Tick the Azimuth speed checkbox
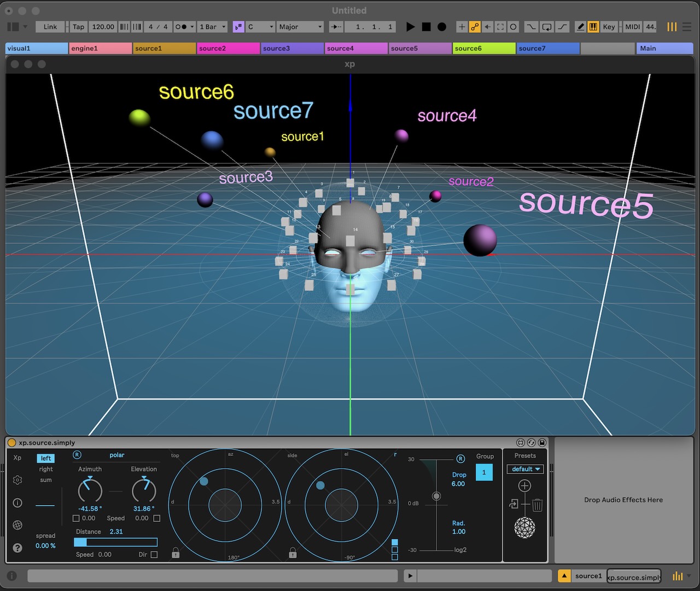 (x=77, y=518)
